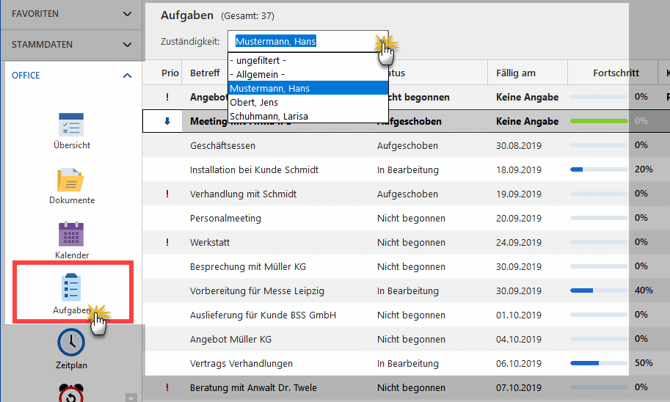
Task: Click the Zuständigkeit combo box field
Action: pyautogui.click(x=300, y=41)
